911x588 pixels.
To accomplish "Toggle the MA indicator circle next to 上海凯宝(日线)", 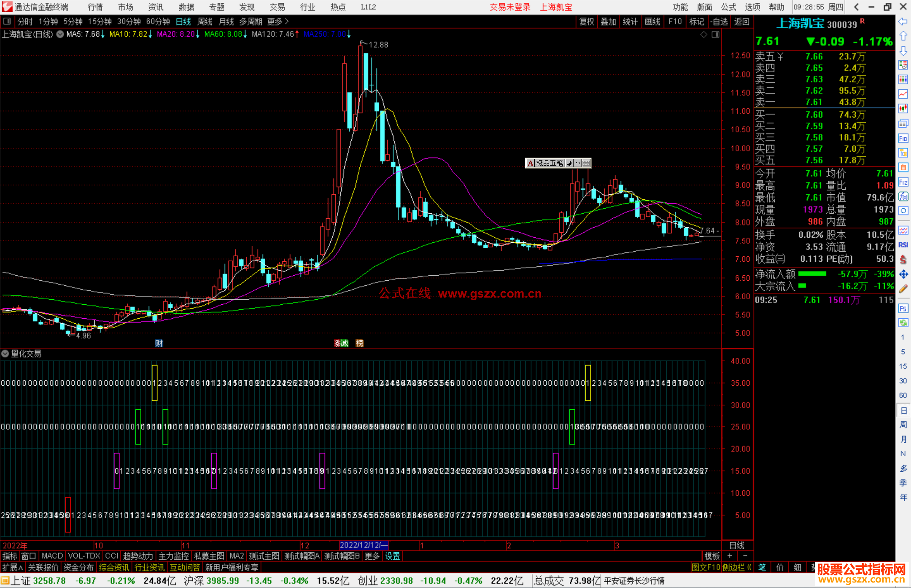I will [60, 34].
